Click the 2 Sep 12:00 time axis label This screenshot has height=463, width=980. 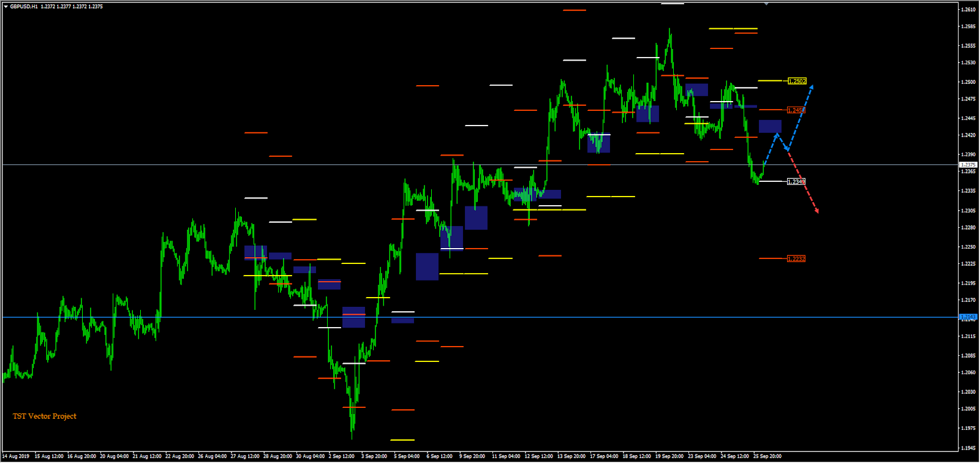[x=341, y=456]
